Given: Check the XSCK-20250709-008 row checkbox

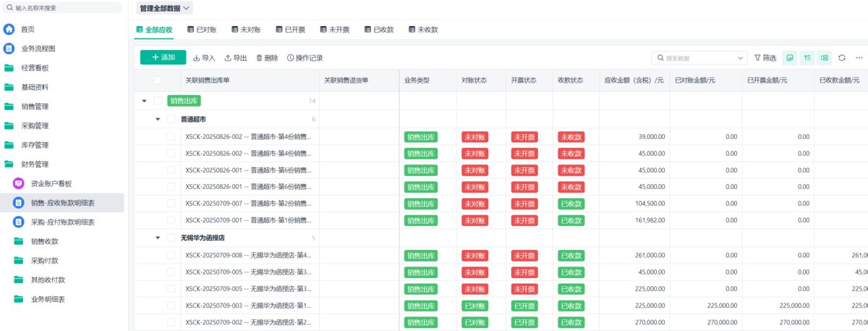Looking at the screenshot, I should pyautogui.click(x=171, y=255).
